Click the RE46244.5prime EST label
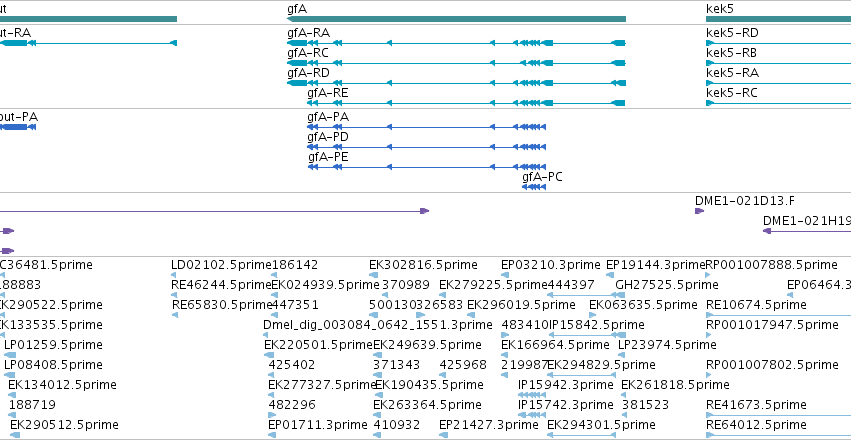 (x=221, y=285)
